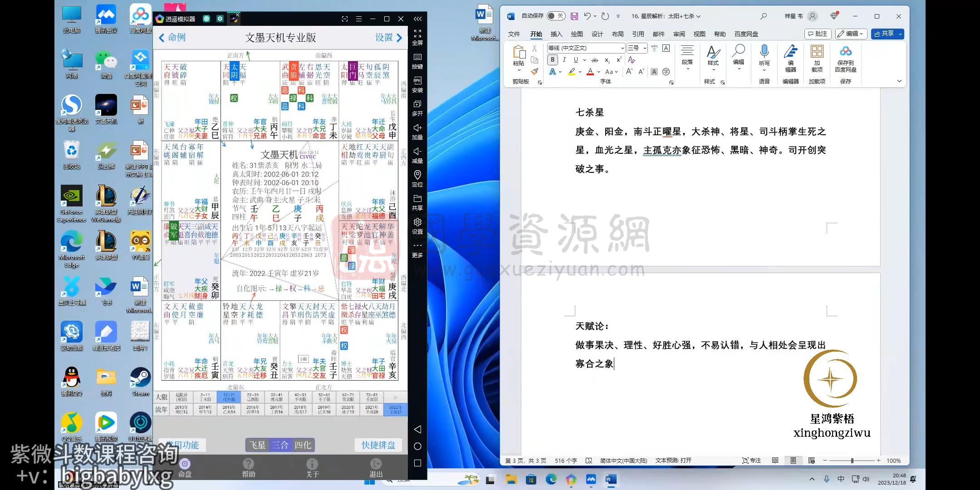Screen dimensions: 980x490
Task: Switch to the 审阅 ribbon tab
Action: 679,34
